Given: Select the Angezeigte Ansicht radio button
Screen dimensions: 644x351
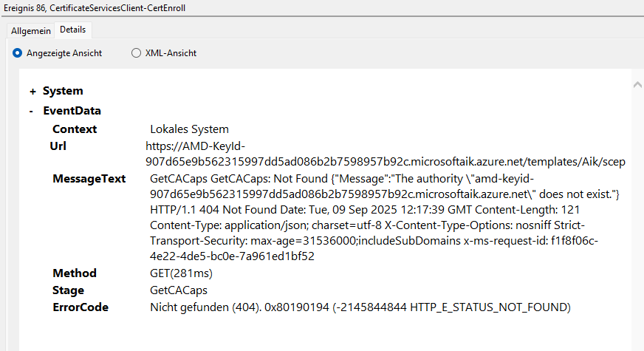Looking at the screenshot, I should pyautogui.click(x=18, y=53).
